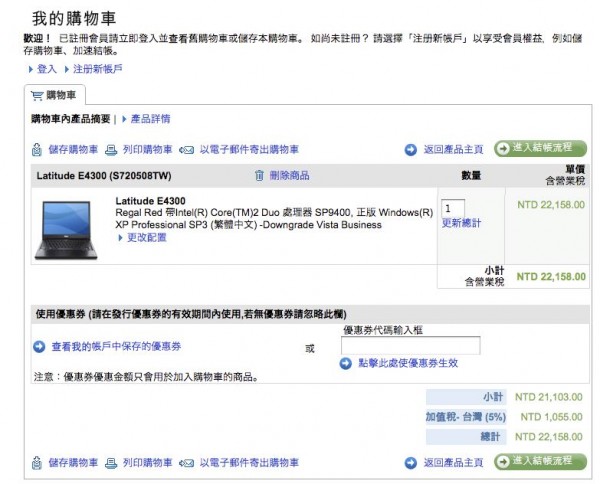Screen dimensions: 600x484
Task: Click bottom 以電子郵件寄出購物車 link
Action: (x=249, y=463)
